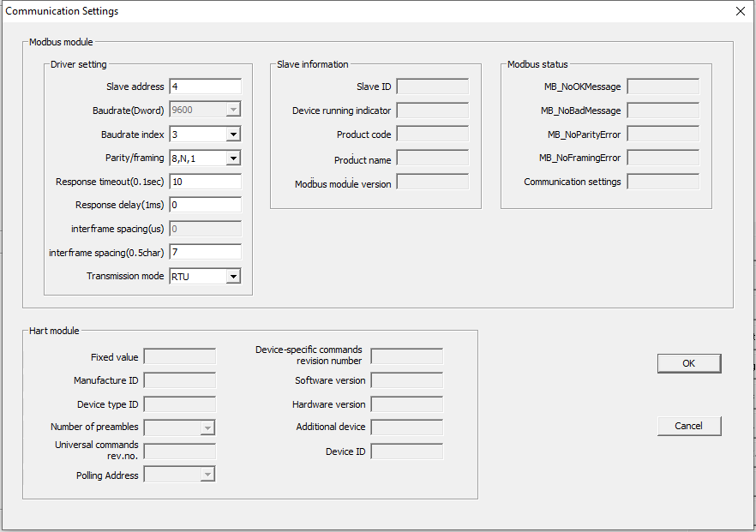Select the interframe spacing (0.5char) field
The width and height of the screenshot is (756, 532).
click(x=205, y=253)
